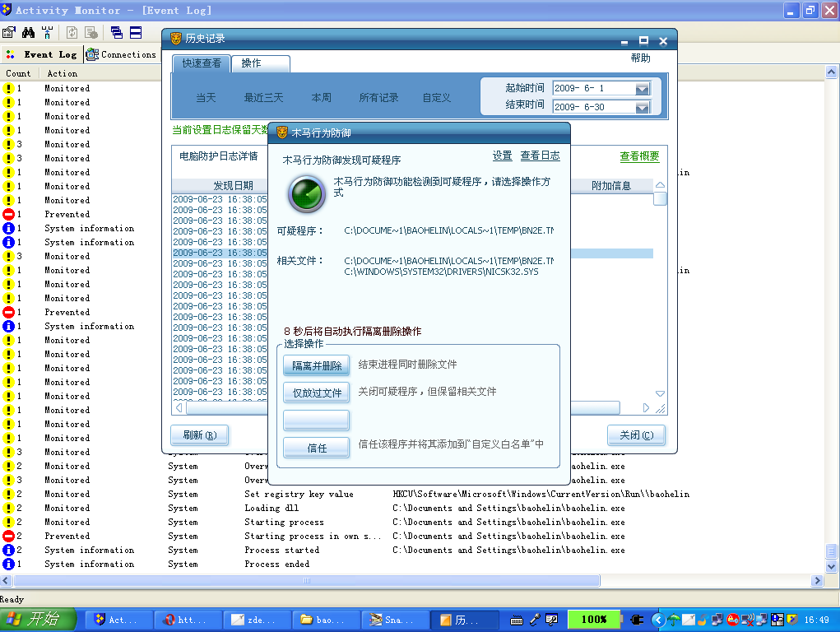This screenshot has width=840, height=632.
Task: Filter records by 最近三天
Action: point(263,98)
